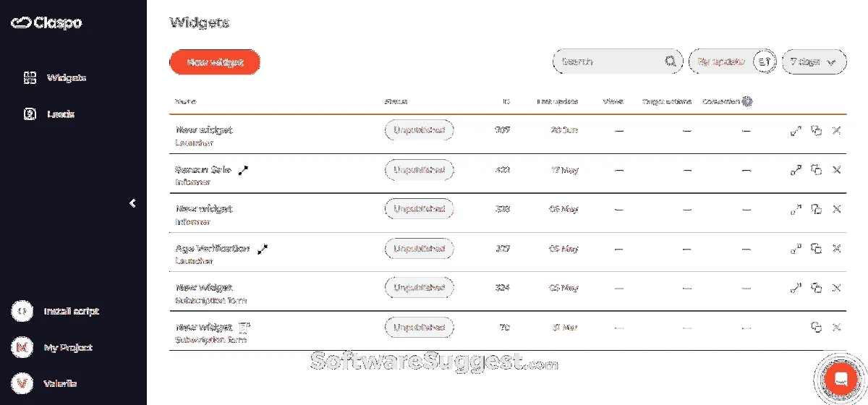This screenshot has width=868, height=405.
Task: Open the By update sort dropdown
Action: (720, 61)
